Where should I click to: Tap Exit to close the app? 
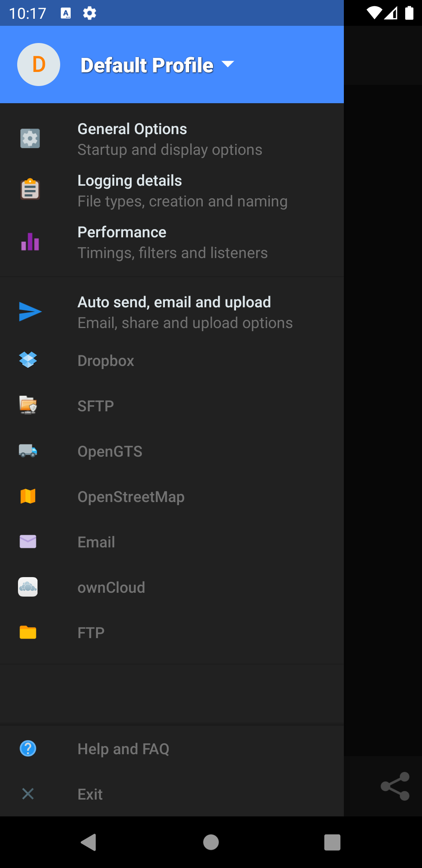tap(90, 794)
